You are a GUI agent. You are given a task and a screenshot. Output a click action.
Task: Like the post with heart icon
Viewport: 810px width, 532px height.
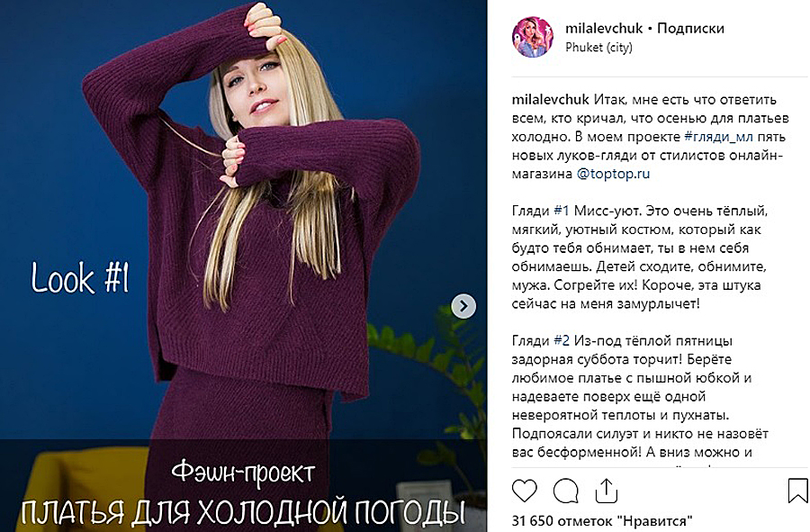coord(525,491)
